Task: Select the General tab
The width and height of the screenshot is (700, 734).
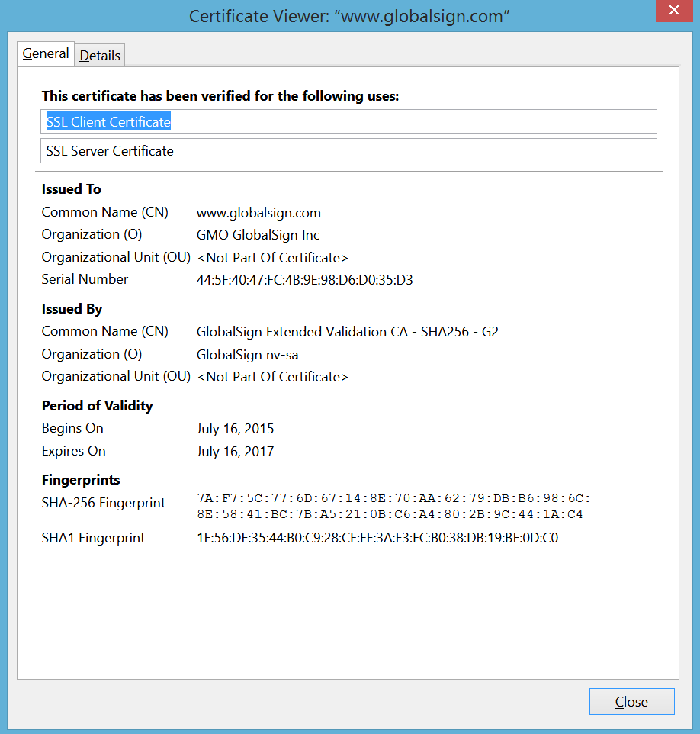Action: click(x=46, y=53)
